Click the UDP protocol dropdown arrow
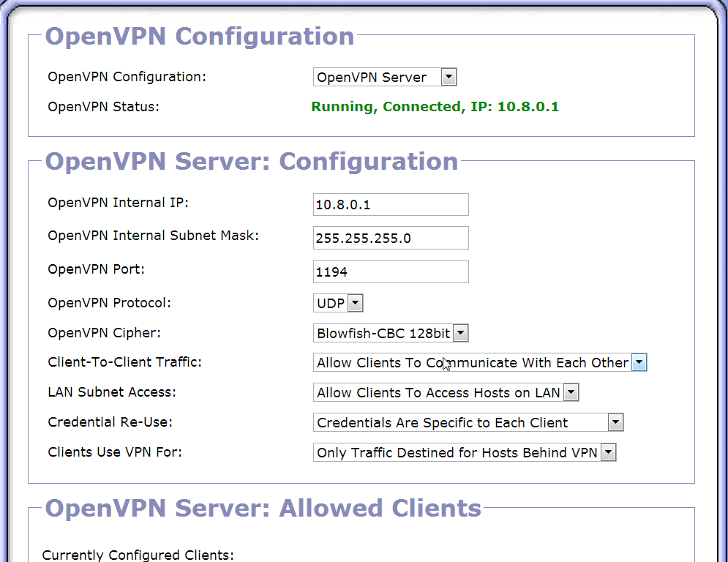The height and width of the screenshot is (562, 728). [356, 302]
